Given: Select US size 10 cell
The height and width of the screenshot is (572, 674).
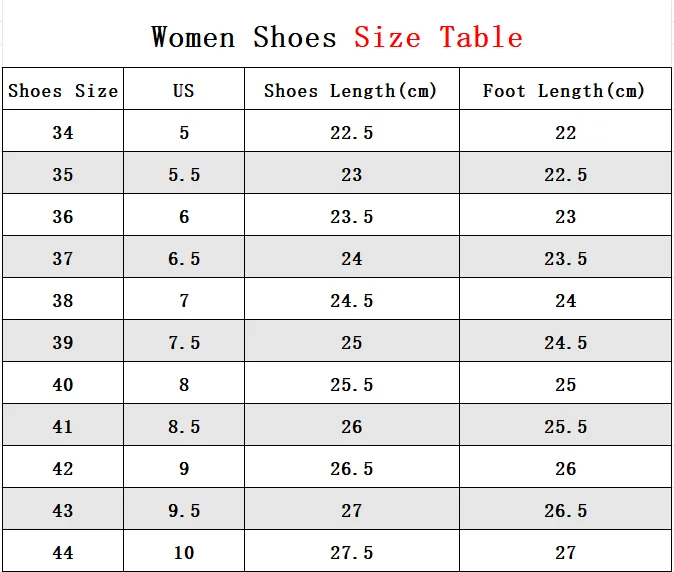Looking at the screenshot, I should click(x=183, y=553).
